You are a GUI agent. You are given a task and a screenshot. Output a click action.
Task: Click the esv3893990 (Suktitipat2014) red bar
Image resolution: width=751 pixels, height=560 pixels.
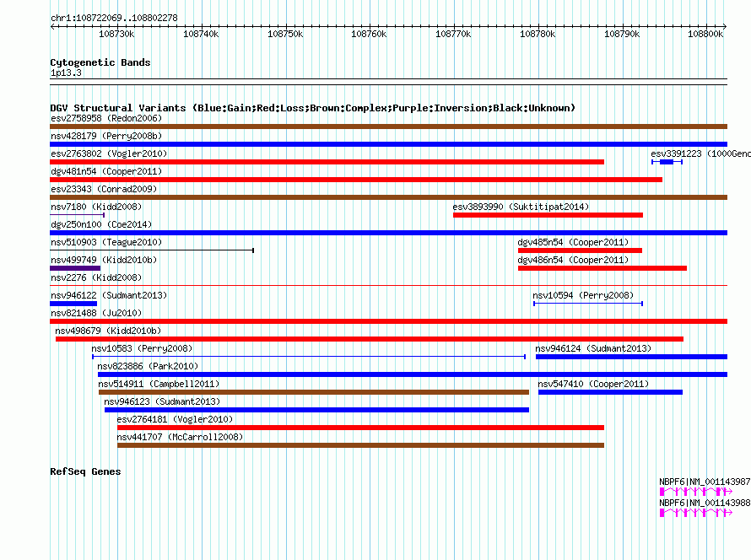(x=548, y=215)
